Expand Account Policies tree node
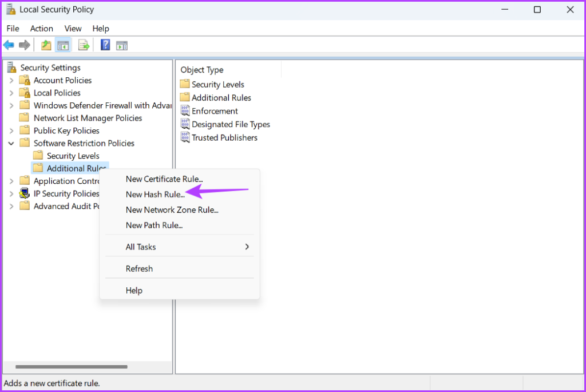Screen dimensions: 586x392 click(11, 80)
